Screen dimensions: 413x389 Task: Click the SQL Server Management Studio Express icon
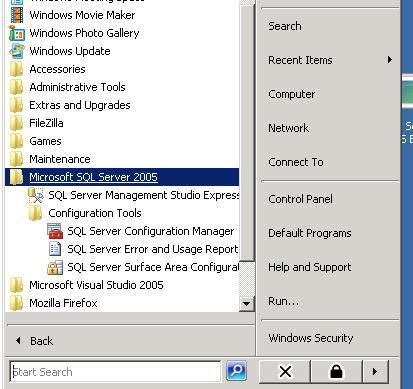[36, 195]
